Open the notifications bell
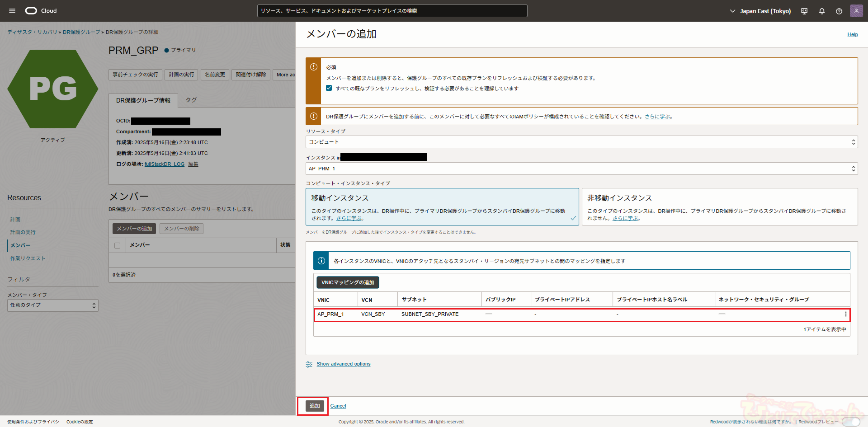Screen dimensions: 868x427 tap(822, 11)
